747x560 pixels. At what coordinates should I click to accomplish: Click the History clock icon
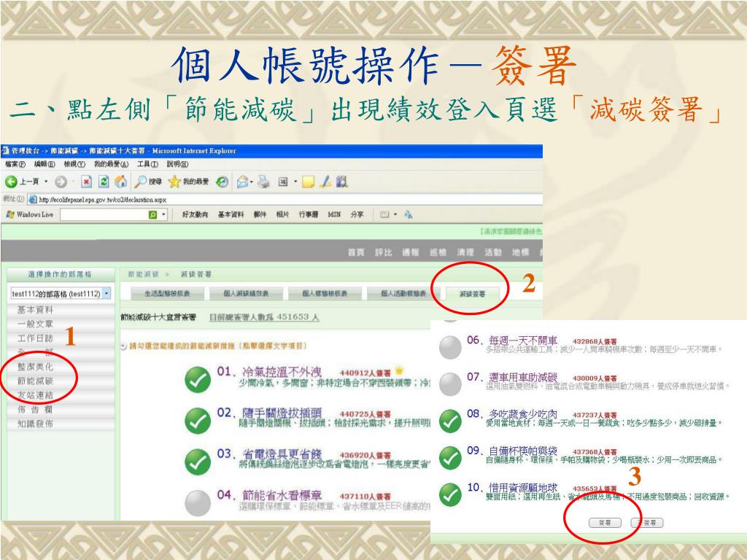pos(222,182)
